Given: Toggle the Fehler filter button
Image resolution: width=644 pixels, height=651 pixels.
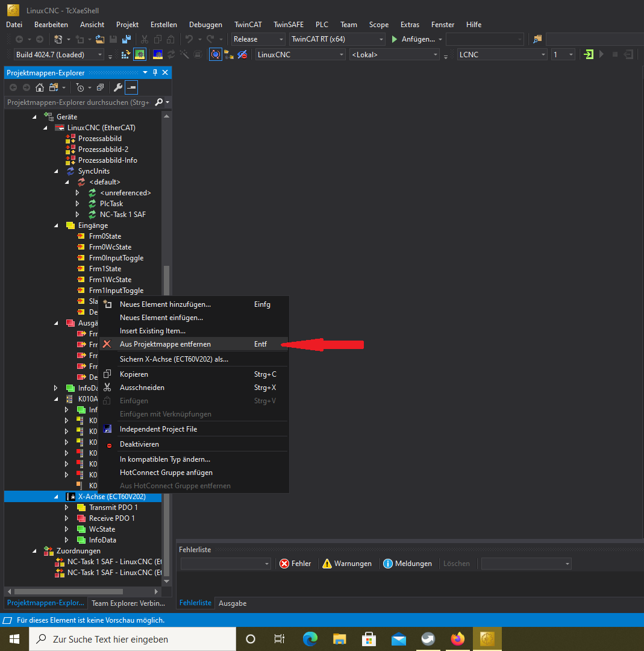Looking at the screenshot, I should [x=295, y=564].
